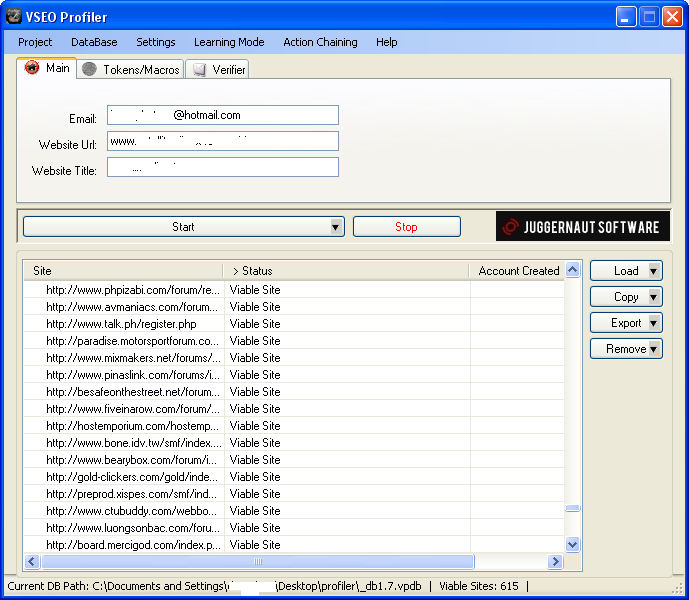This screenshot has height=600, width=689.
Task: Click the vertical scrollbar thumb
Action: (x=572, y=508)
